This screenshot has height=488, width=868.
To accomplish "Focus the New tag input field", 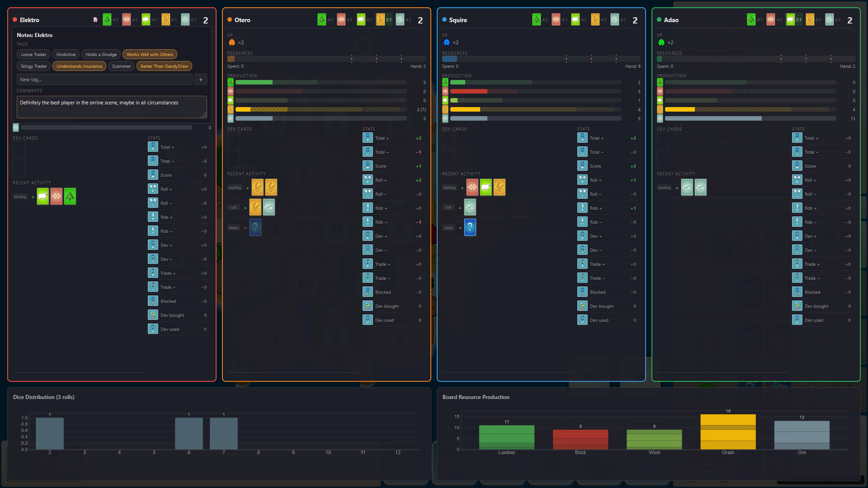I will [x=104, y=80].
